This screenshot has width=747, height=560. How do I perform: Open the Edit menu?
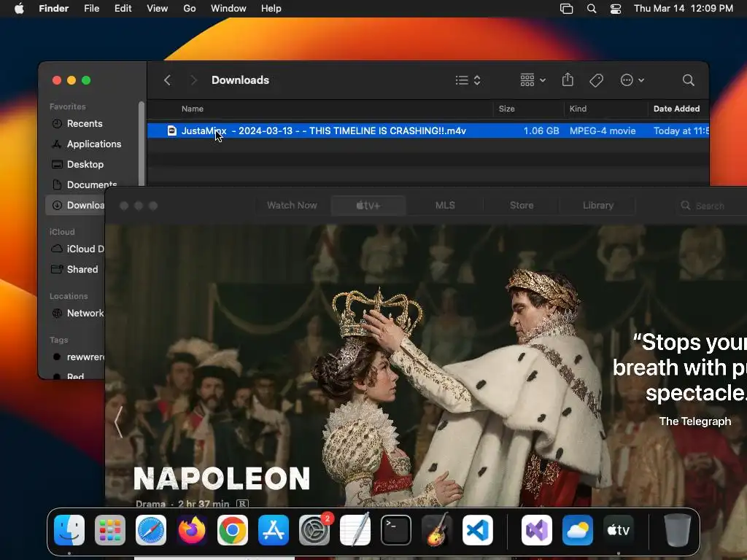(x=123, y=9)
